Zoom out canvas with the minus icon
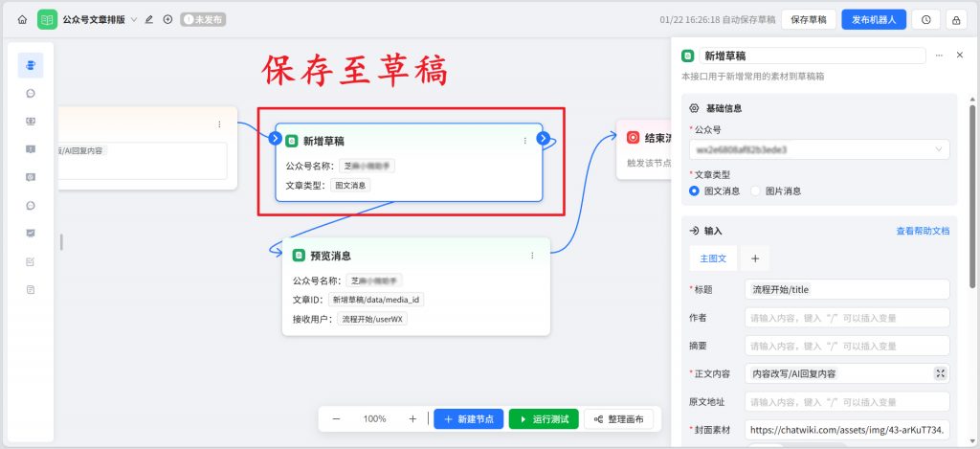 [x=336, y=419]
